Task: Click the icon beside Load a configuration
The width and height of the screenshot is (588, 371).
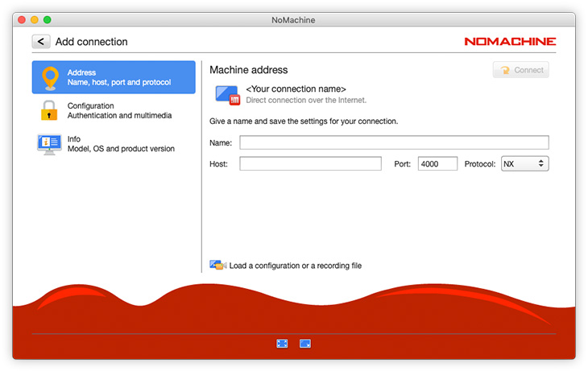Action: (217, 265)
